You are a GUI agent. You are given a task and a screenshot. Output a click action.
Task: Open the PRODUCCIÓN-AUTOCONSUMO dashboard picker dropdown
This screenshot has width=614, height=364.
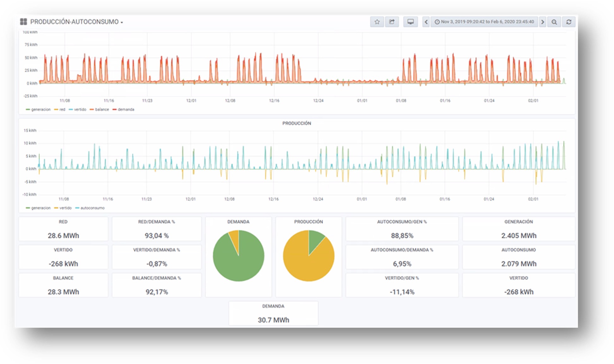pyautogui.click(x=76, y=22)
